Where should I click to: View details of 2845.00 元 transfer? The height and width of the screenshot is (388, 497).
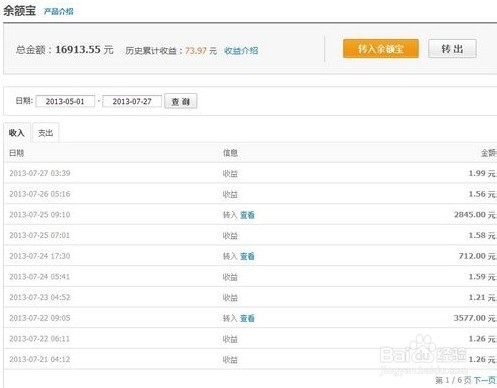(247, 215)
